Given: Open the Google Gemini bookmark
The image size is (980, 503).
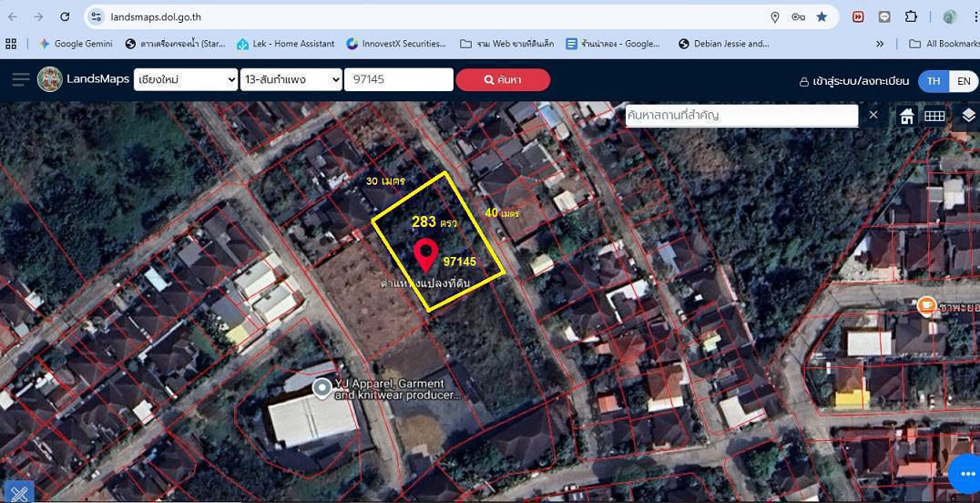Looking at the screenshot, I should pos(76,44).
